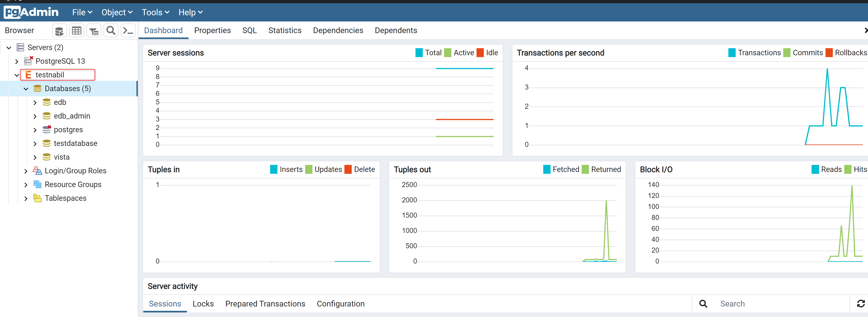Collapse the Databases node
Image resolution: width=868 pixels, height=317 pixels.
tap(26, 89)
